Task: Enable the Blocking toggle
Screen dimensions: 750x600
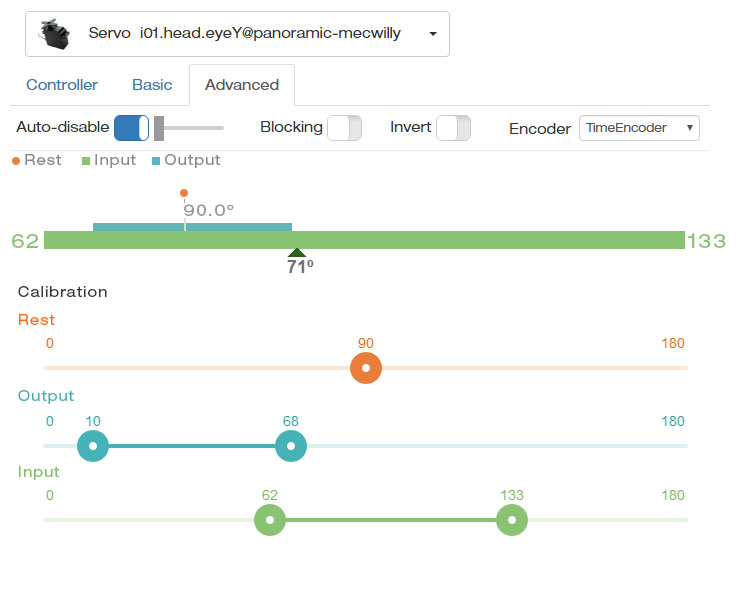Action: (x=344, y=128)
